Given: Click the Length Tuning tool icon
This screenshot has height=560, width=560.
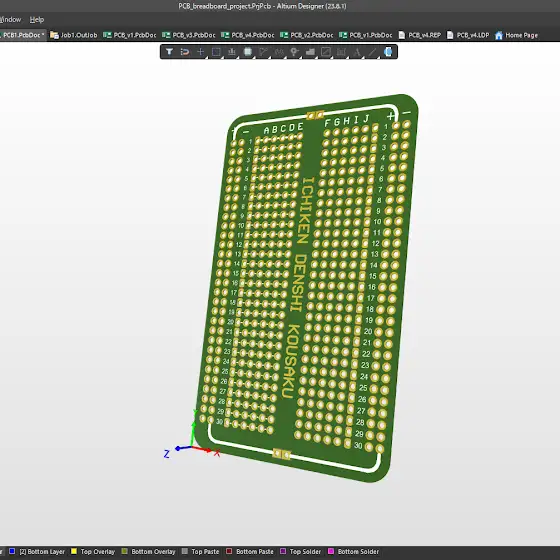Looking at the screenshot, I should tap(279, 52).
